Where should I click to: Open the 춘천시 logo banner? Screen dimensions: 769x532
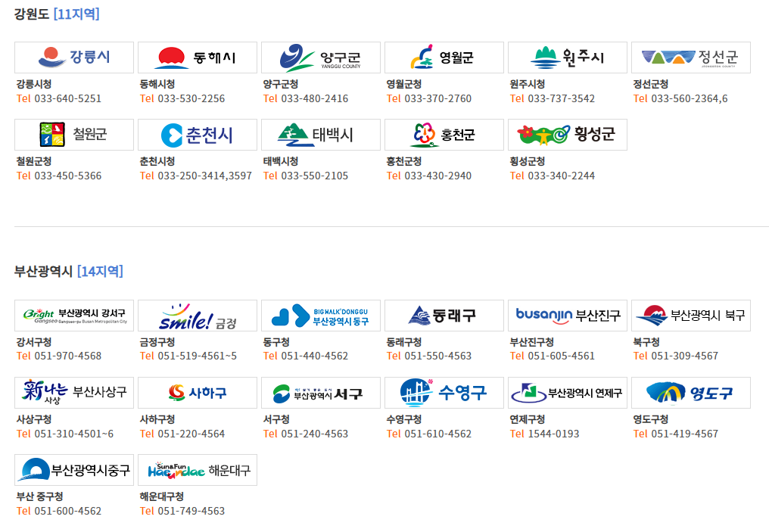(x=197, y=135)
